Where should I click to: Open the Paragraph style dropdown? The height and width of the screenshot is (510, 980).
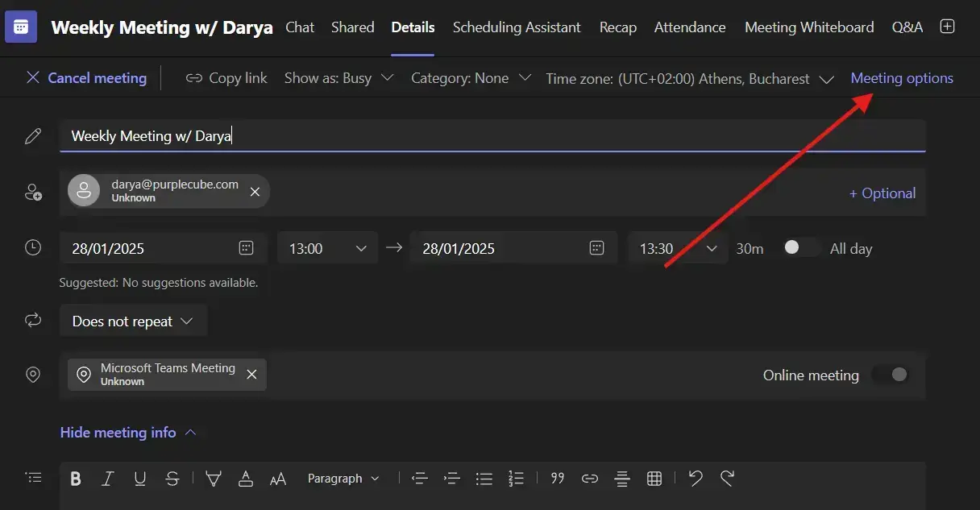coord(343,479)
